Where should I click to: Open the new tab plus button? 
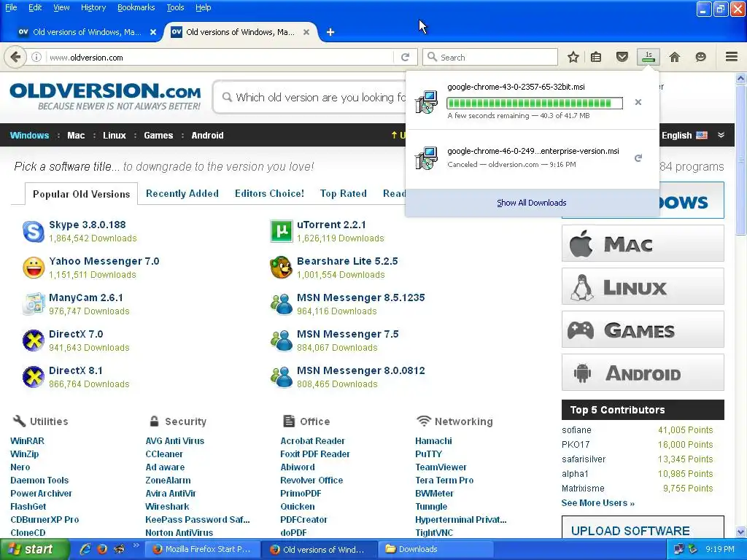(330, 32)
